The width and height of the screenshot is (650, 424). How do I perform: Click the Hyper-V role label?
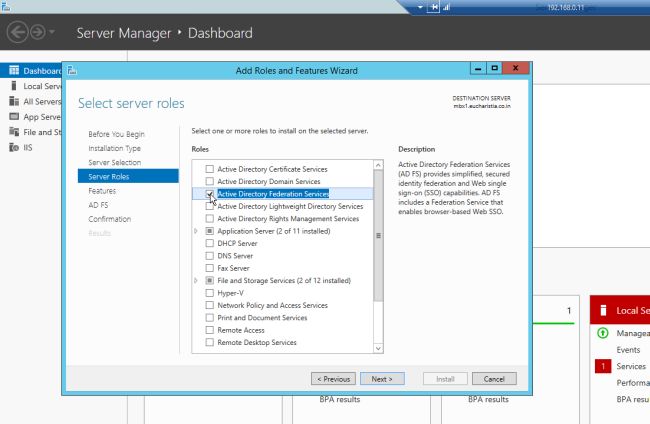coord(230,293)
